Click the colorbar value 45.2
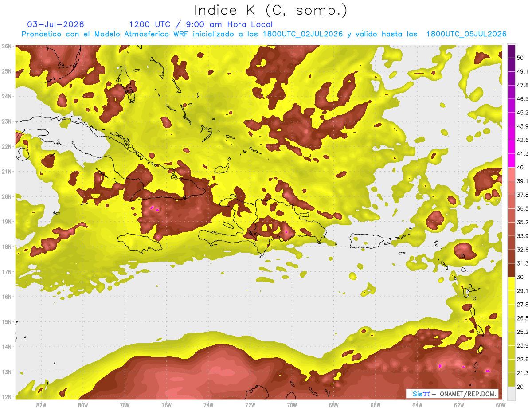 pyautogui.click(x=522, y=113)
